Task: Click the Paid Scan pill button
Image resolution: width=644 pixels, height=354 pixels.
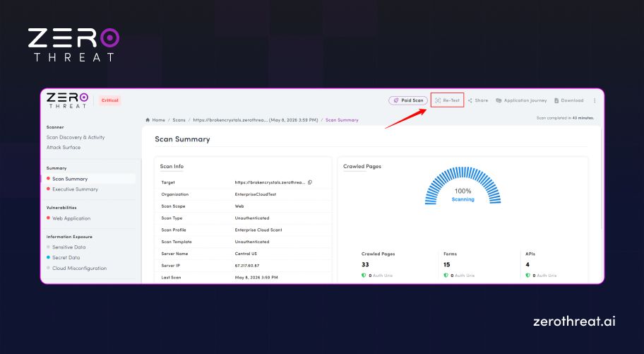Action: pyautogui.click(x=408, y=100)
